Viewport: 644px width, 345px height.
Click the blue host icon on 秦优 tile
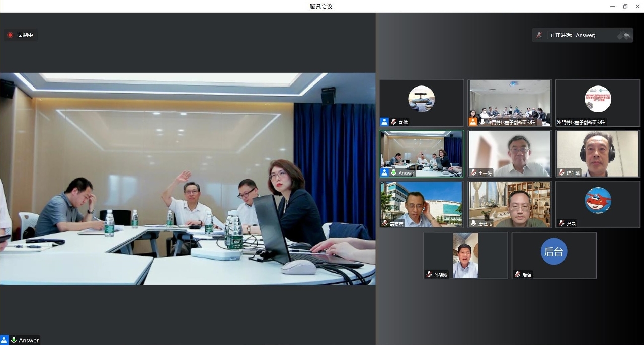coord(384,122)
